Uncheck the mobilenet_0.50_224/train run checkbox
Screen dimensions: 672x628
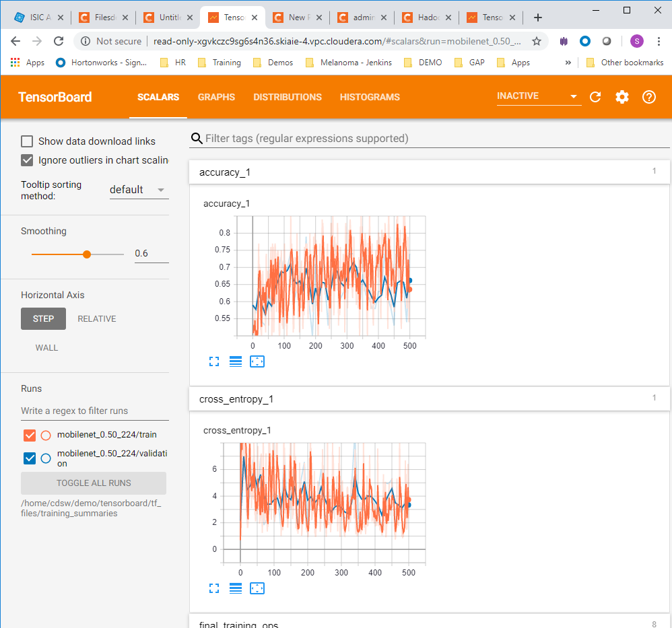(x=30, y=435)
